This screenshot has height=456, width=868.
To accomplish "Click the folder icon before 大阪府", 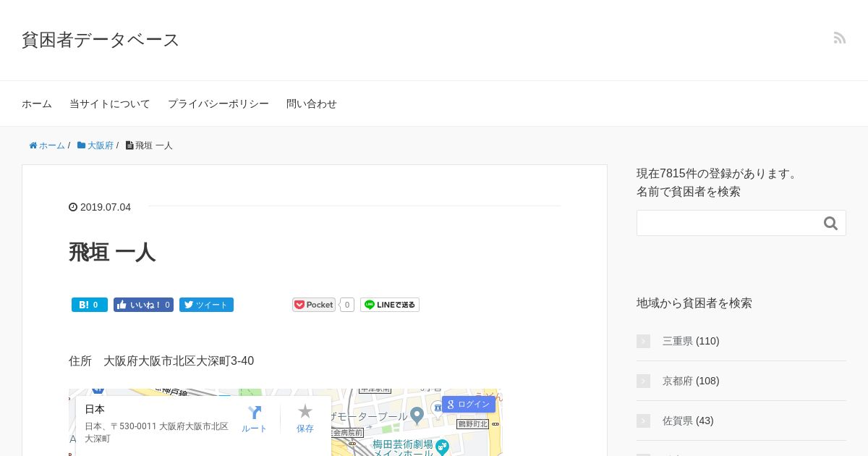I will click(x=82, y=145).
